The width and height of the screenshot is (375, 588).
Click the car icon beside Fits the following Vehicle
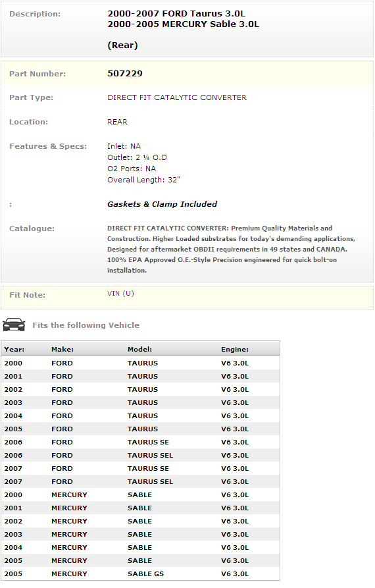point(14,325)
